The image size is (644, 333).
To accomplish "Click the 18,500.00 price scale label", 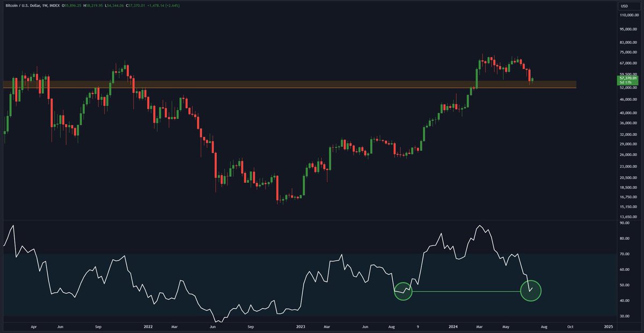I will click(x=629, y=187).
